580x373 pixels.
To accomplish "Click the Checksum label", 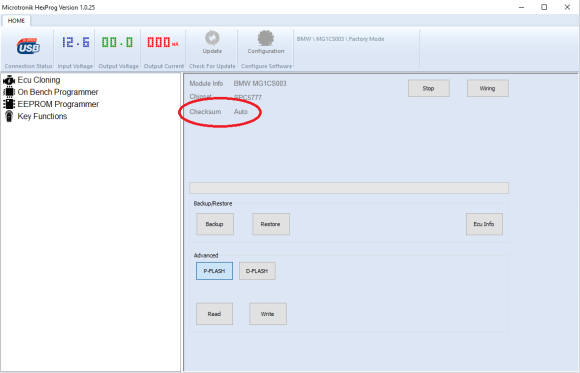I will tap(205, 112).
